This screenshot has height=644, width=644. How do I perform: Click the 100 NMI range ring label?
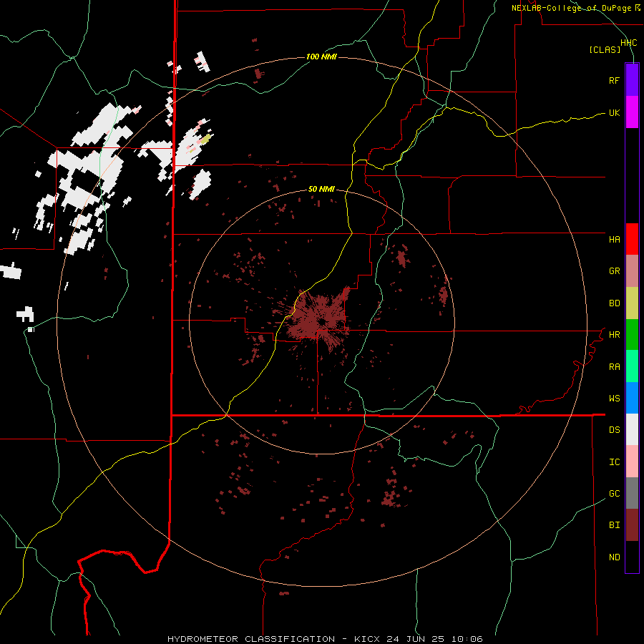coord(321,57)
